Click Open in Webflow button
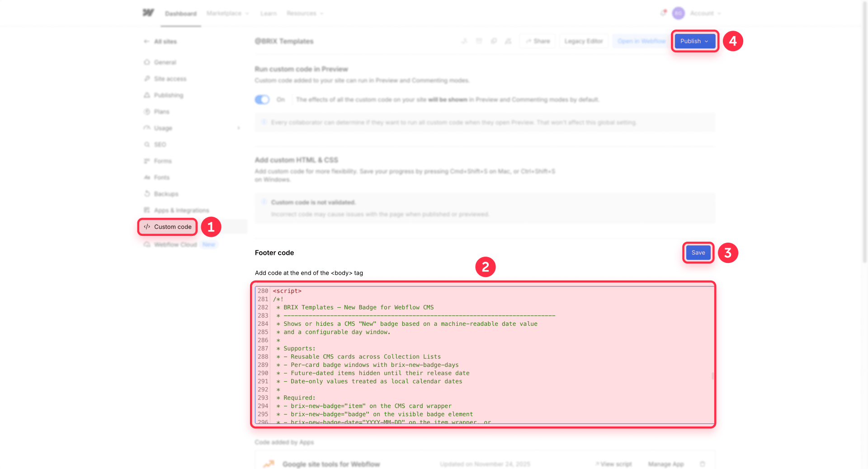 [x=642, y=41]
